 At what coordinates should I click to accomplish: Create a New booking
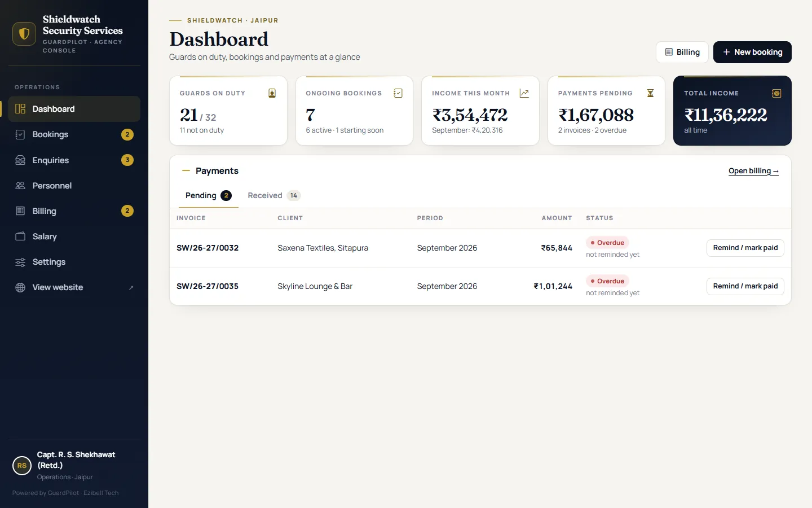[752, 52]
